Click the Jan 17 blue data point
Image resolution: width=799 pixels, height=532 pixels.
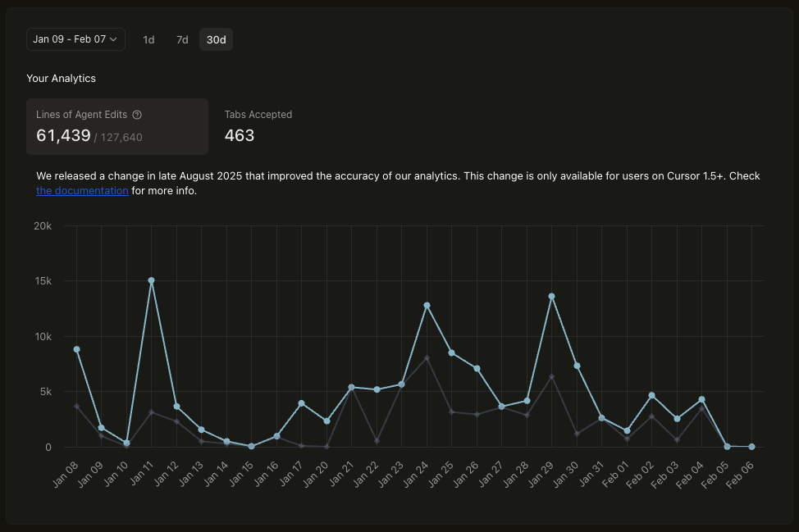click(x=302, y=403)
